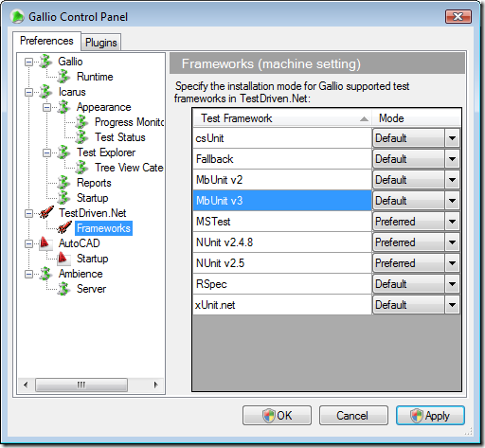Viewport: 485px width, 448px height.
Task: Click the icon beside Test Explorer node
Action: coord(64,152)
